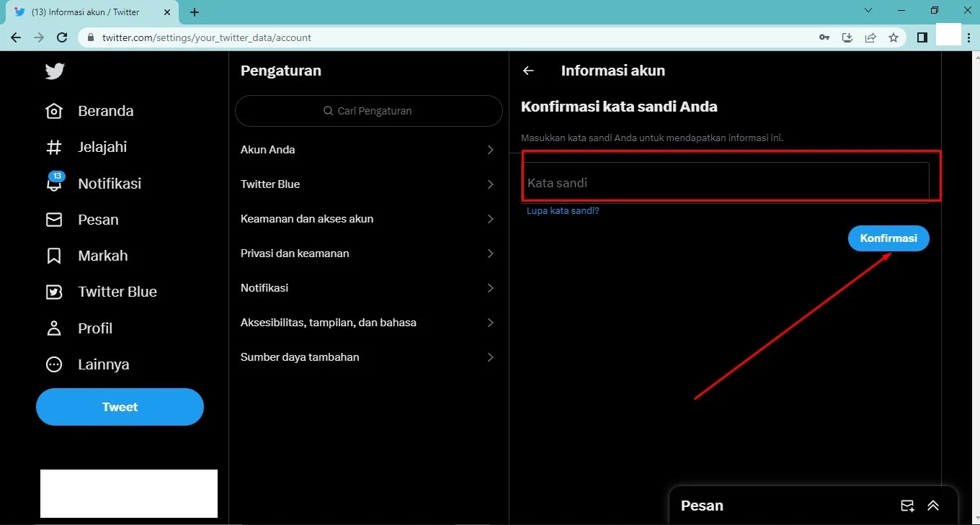Open Chrome three-dot menu
980x525 pixels.
click(x=971, y=37)
